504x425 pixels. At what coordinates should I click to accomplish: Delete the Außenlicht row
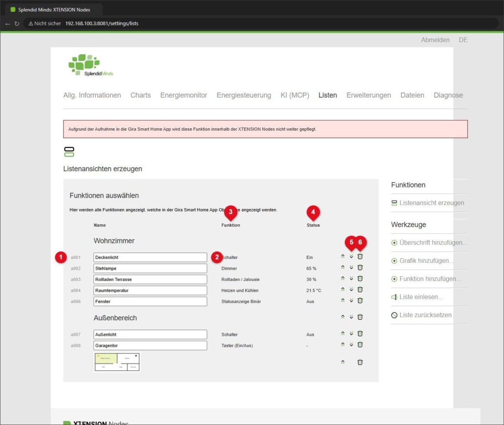(360, 333)
